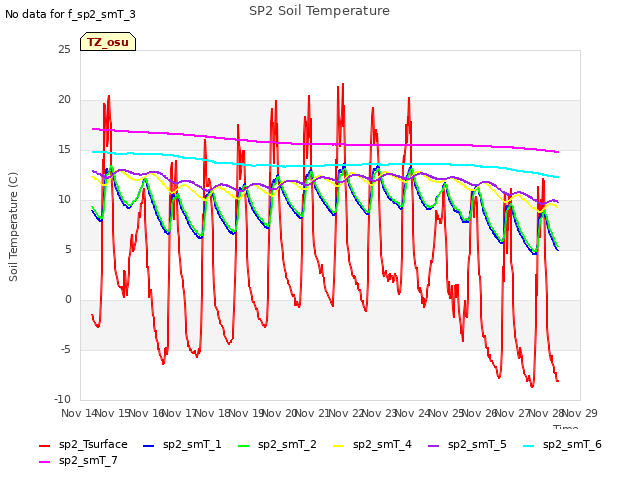
Task: Click the 'No data for f_sp2_smT_3' message
Action: pos(70,14)
